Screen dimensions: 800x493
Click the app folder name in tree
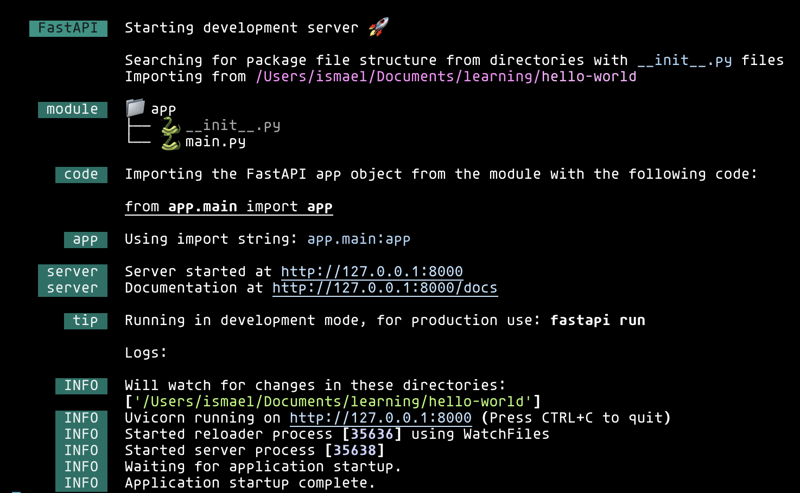pyautogui.click(x=163, y=109)
